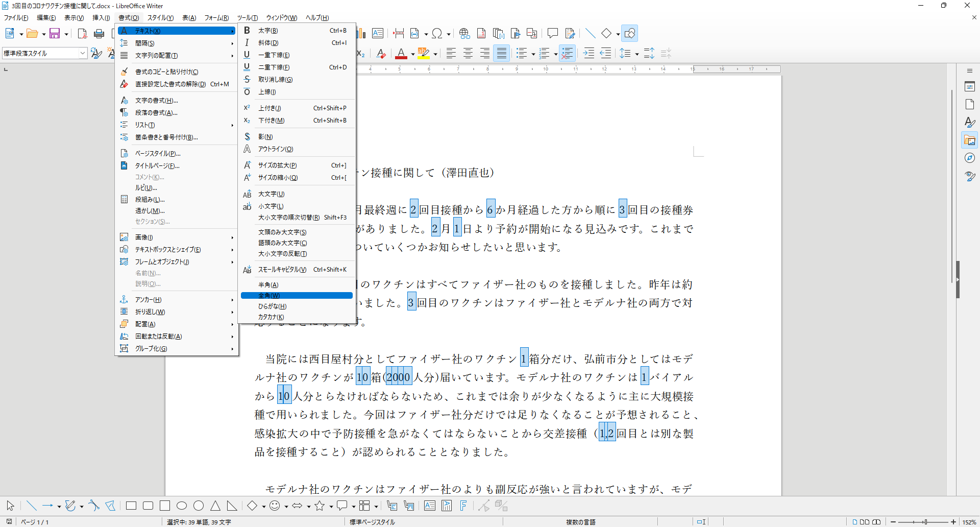Choose ひらがな(H) menu entry
The image size is (980, 527).
pos(297,306)
